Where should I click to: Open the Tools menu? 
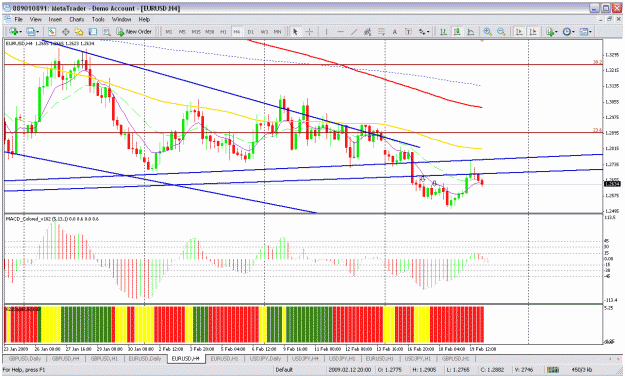[x=98, y=19]
